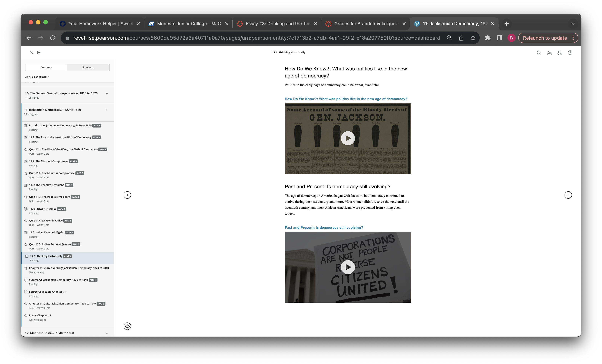The height and width of the screenshot is (364, 602).
Task: Open the Chrome three-dot menu
Action: [573, 38]
